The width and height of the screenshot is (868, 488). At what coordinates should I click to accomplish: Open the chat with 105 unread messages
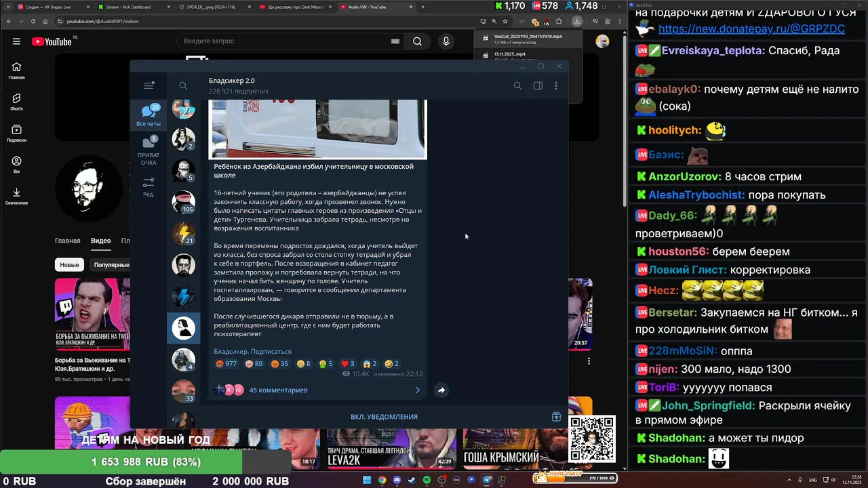(x=183, y=201)
